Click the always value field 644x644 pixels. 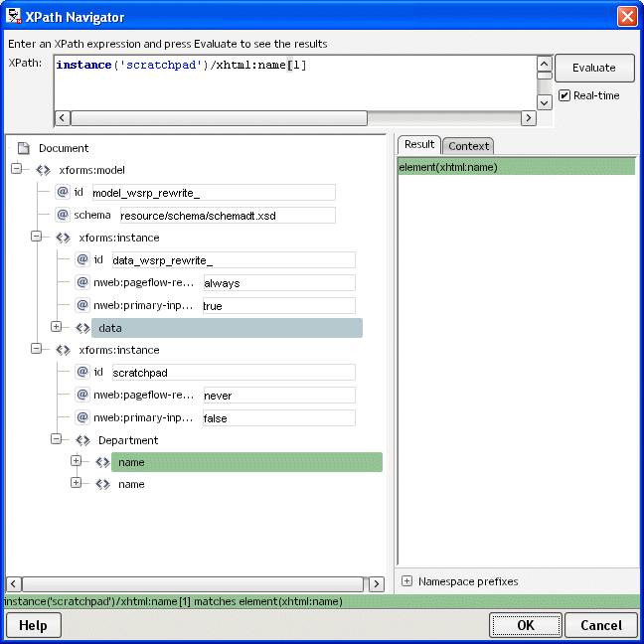(x=279, y=283)
